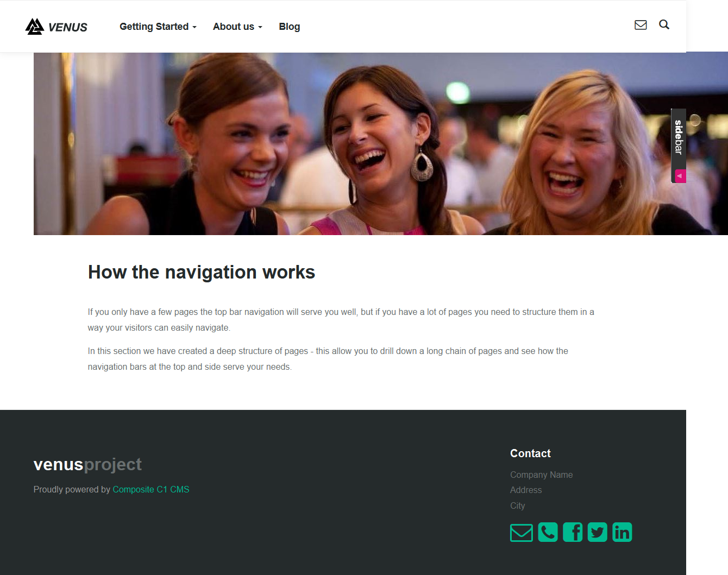
Task: Click the Company Name footer text
Action: point(541,475)
